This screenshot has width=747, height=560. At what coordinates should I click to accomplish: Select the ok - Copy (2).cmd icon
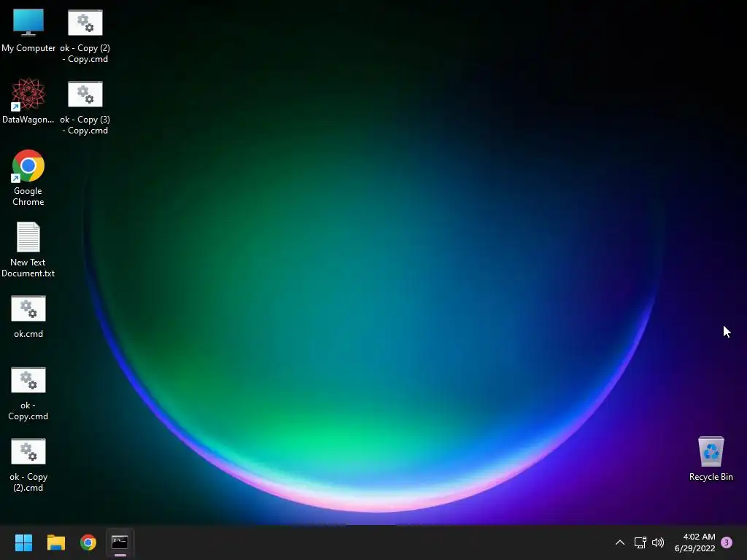point(28,451)
